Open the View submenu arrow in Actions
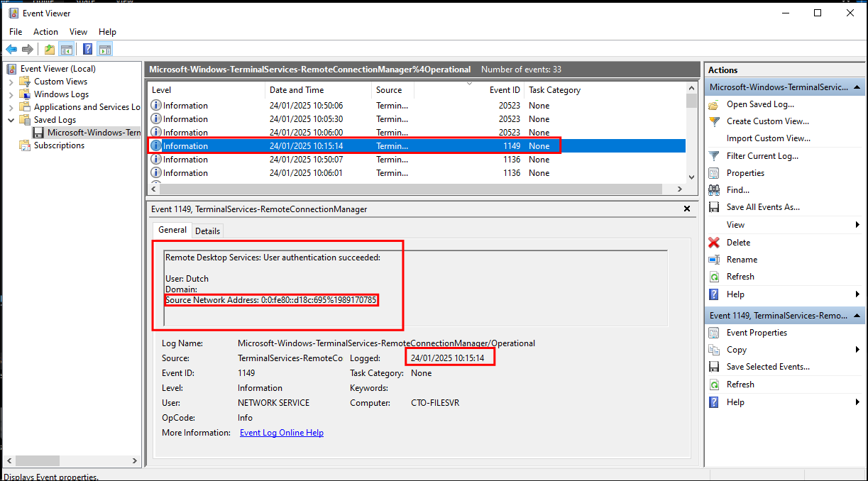Screen dimensions: 868x481 click(857, 225)
